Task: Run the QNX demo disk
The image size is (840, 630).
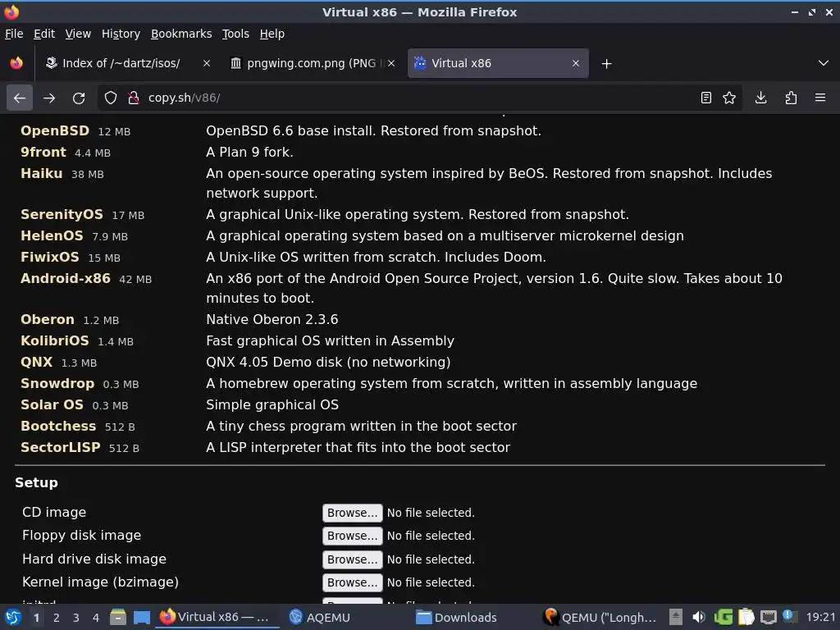Action: [x=36, y=362]
